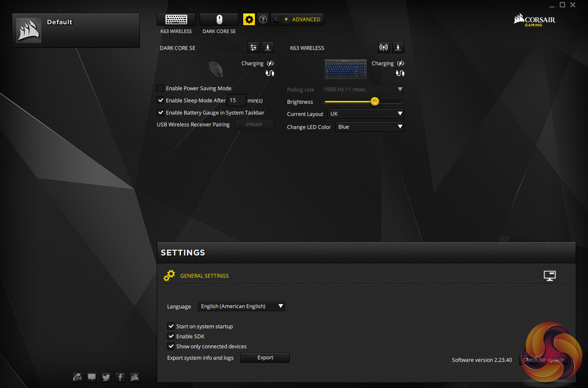Open the chat bubble forum icon
Screen dimensions: 588x388
(92, 377)
